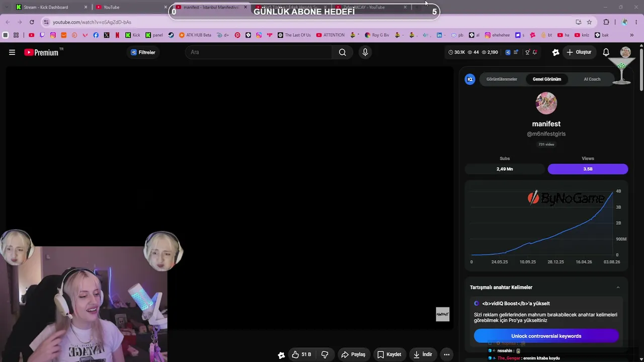Viewport: 644px width, 362px height.
Task: Close the Stream - Kick Dashboard tab
Action: pyautogui.click(x=86, y=7)
